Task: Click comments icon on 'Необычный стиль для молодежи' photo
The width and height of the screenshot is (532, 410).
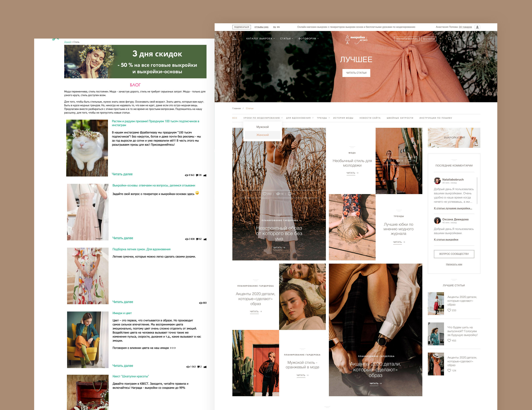Action: (410, 161)
